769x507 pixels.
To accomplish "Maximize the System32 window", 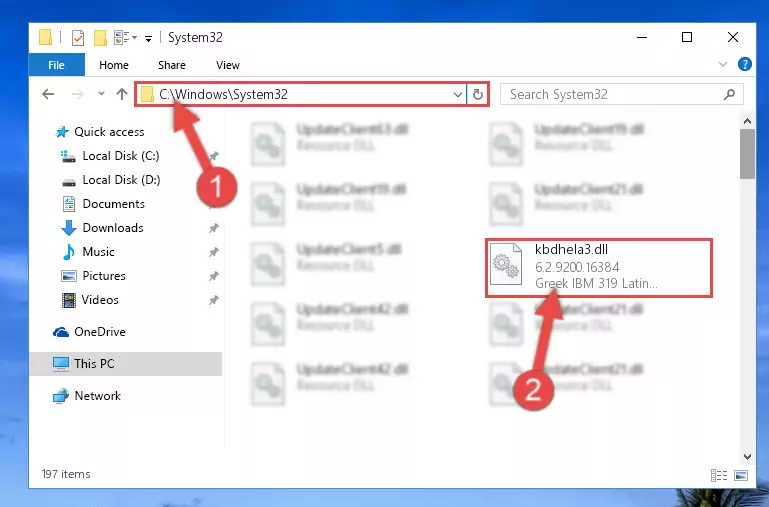I will pyautogui.click(x=687, y=37).
